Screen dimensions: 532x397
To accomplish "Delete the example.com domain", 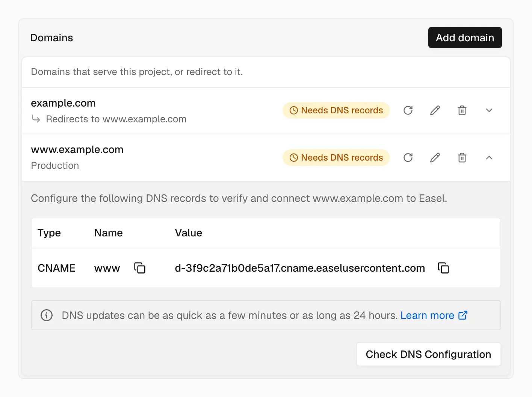I will (462, 110).
